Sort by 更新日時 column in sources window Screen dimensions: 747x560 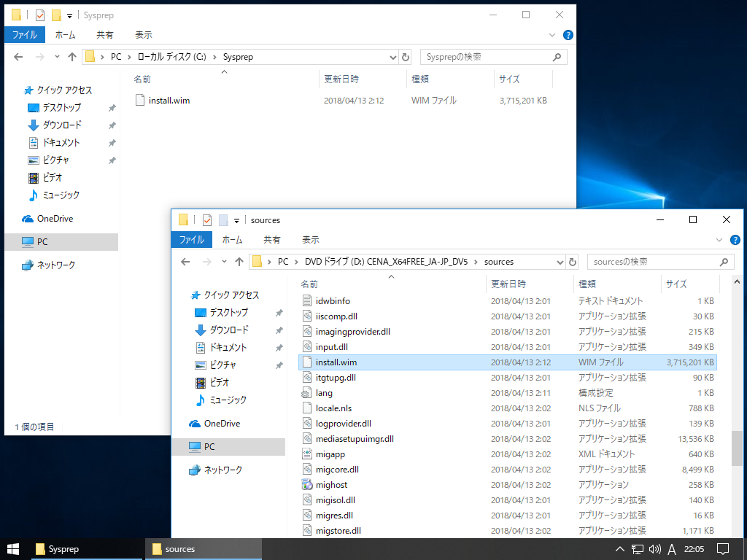[530, 284]
